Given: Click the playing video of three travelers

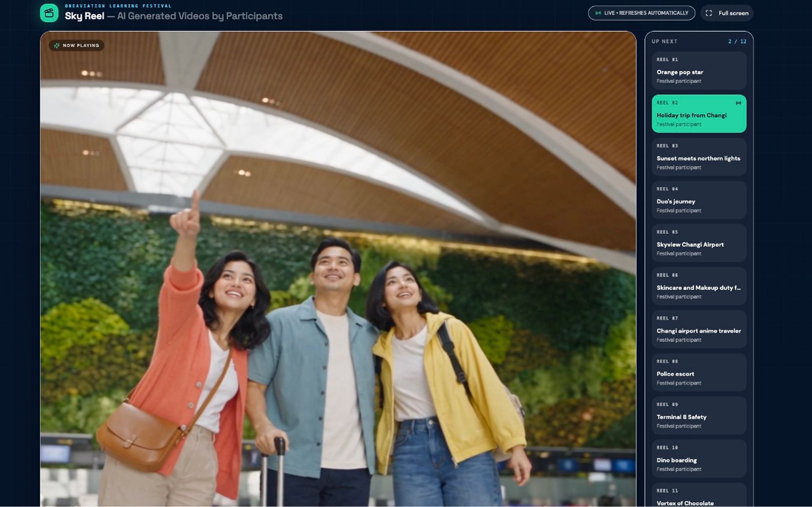Looking at the screenshot, I should coord(338,269).
